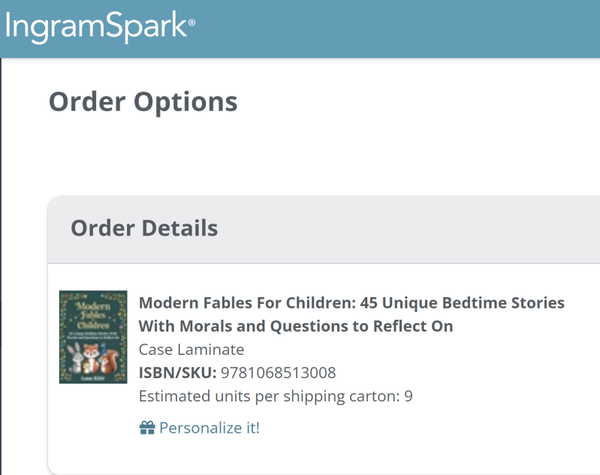The width and height of the screenshot is (600, 475).
Task: Click the ISBN/SKU label
Action: (x=177, y=373)
